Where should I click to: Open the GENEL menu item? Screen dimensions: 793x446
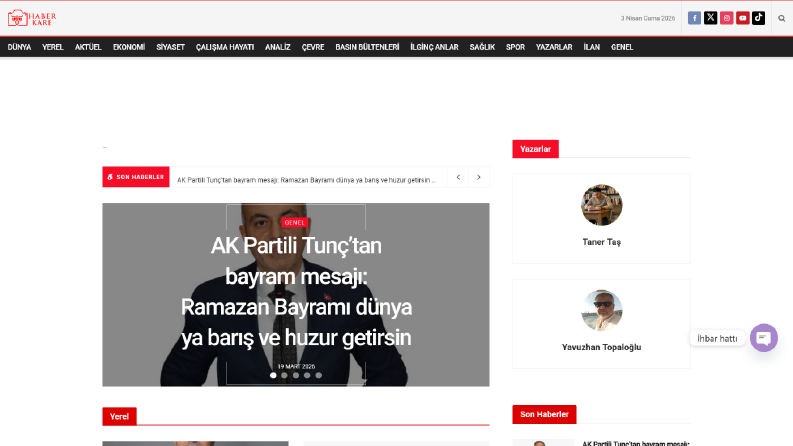click(x=622, y=47)
